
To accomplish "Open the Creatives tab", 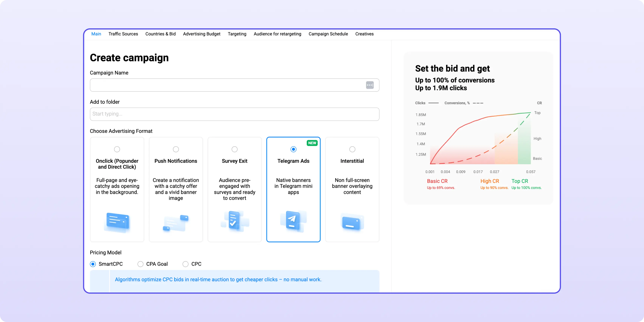I will pos(364,34).
